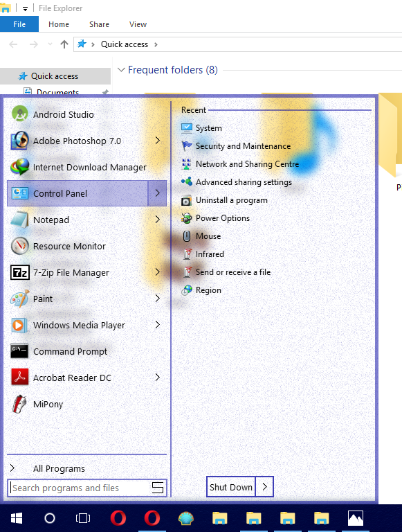Expand Paint recent files arrow
Image resolution: width=402 pixels, height=532 pixels.
158,299
